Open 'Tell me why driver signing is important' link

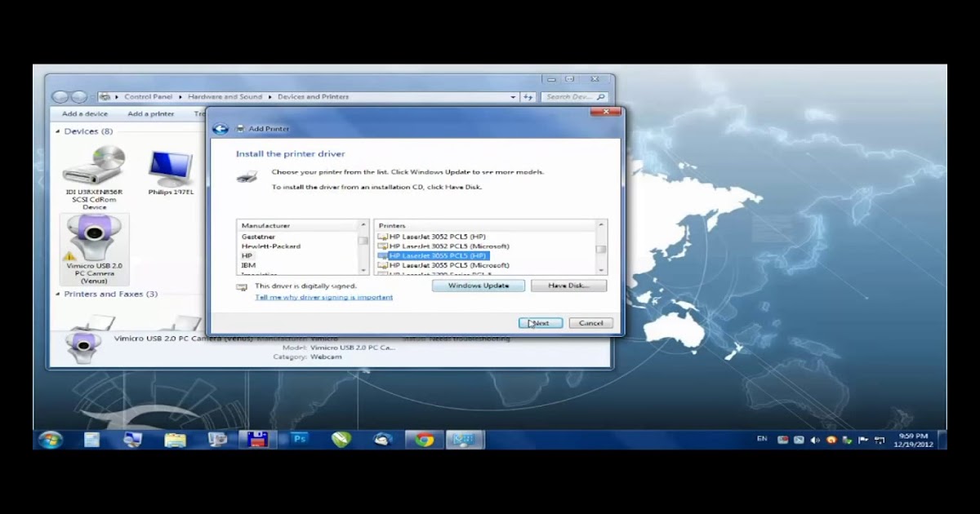tap(323, 297)
